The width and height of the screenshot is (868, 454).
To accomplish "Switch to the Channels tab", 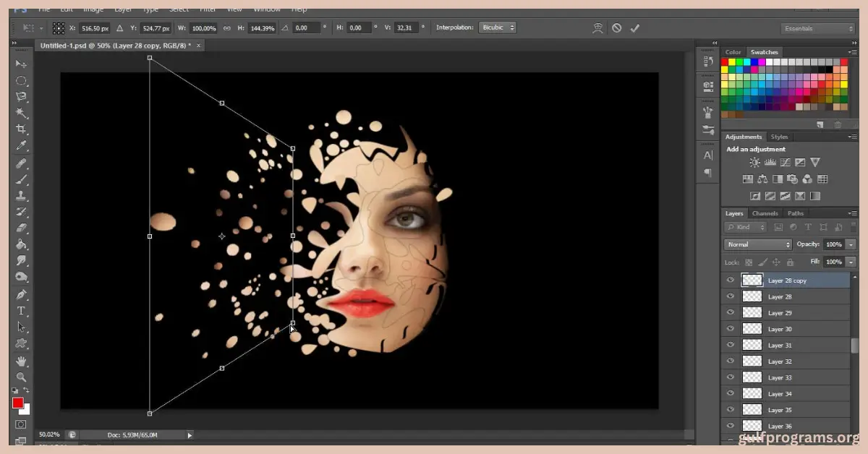I will point(765,213).
